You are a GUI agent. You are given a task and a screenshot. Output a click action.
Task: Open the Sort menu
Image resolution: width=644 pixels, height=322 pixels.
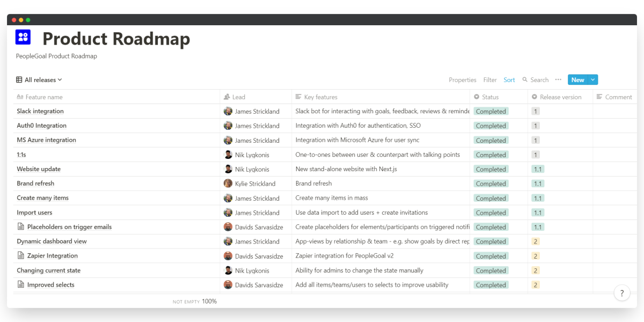[509, 80]
